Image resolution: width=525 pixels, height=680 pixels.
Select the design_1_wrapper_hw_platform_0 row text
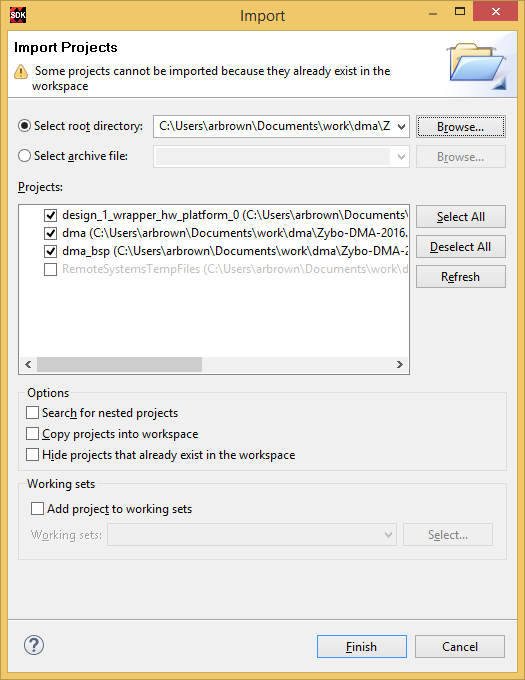point(235,215)
